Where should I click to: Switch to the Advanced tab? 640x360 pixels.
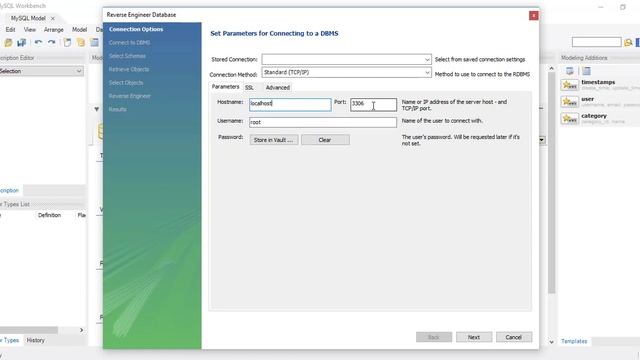point(278,88)
